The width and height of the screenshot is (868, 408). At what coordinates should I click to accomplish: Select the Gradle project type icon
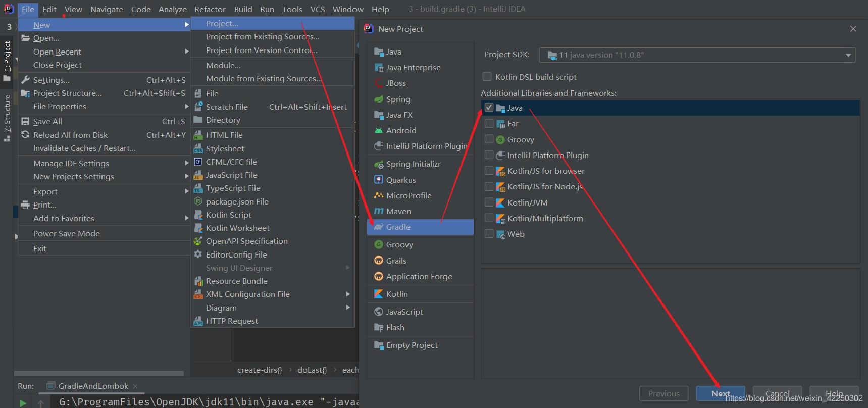[x=378, y=227]
